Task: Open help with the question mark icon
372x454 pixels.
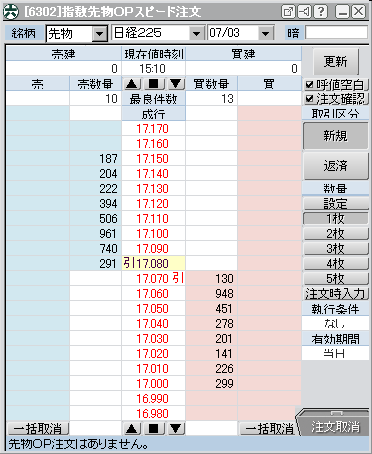Action: [321, 12]
